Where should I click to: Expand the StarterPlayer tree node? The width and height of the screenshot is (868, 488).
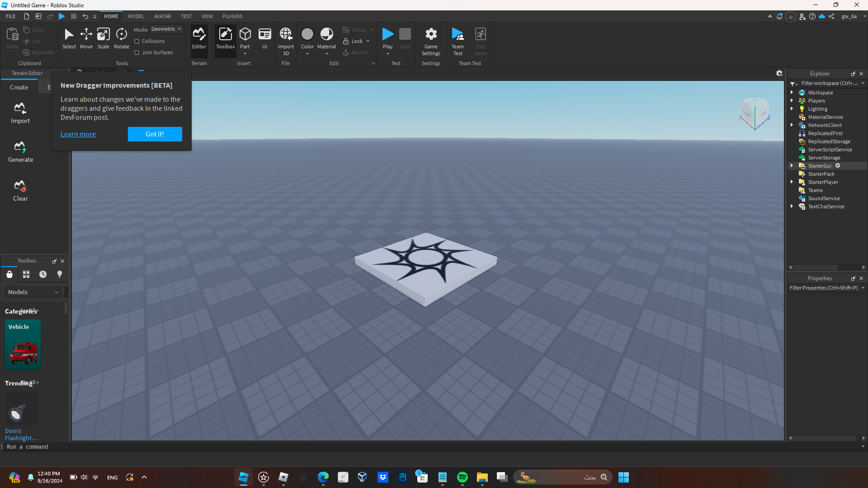[792, 182]
